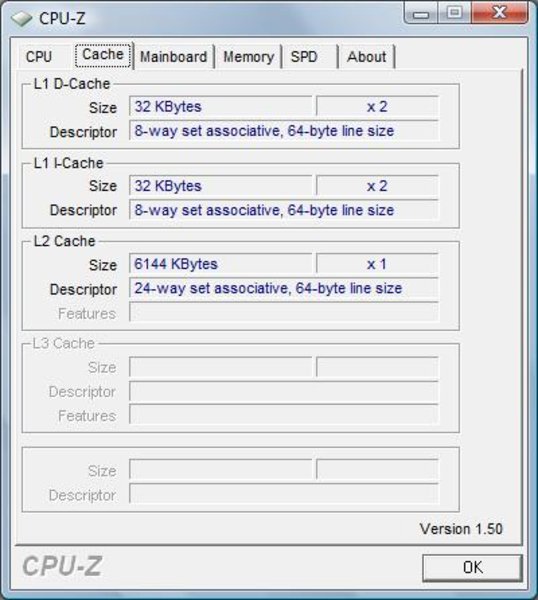The width and height of the screenshot is (538, 600).
Task: Select the 24-way L2 descriptor field
Action: point(284,288)
